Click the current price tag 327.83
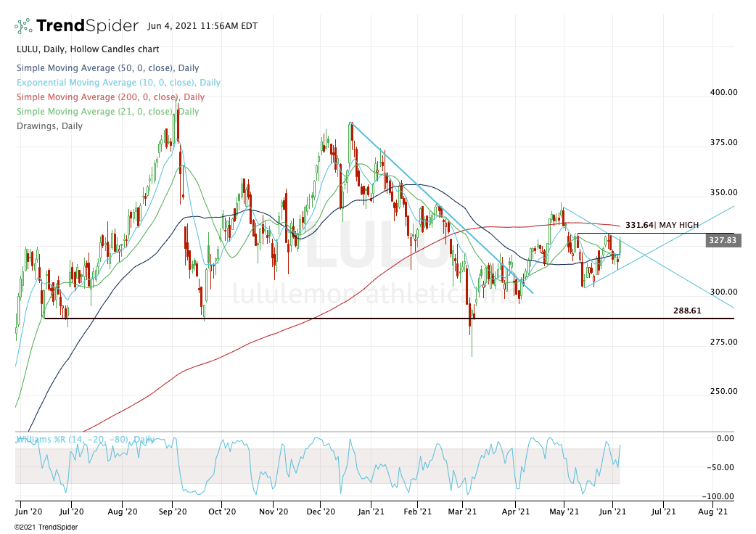The image size is (756, 534). click(x=722, y=240)
